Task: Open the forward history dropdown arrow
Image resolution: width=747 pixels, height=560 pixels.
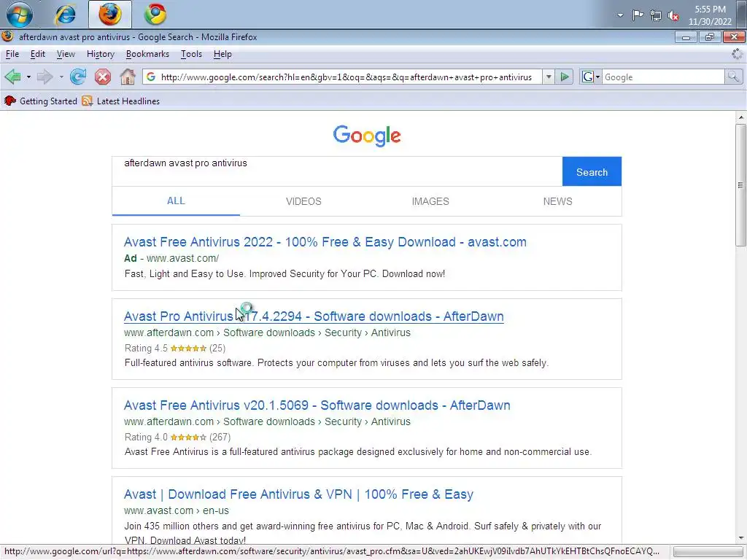Action: 61,77
